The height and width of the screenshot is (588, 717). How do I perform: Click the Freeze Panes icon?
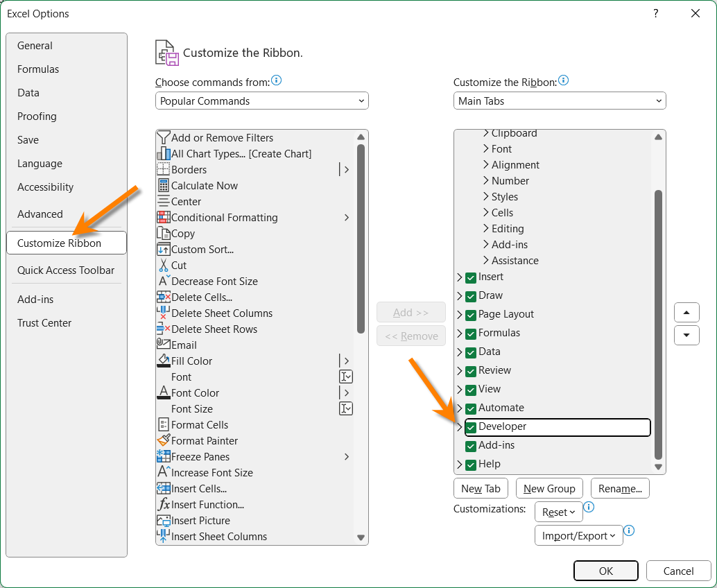click(x=163, y=456)
